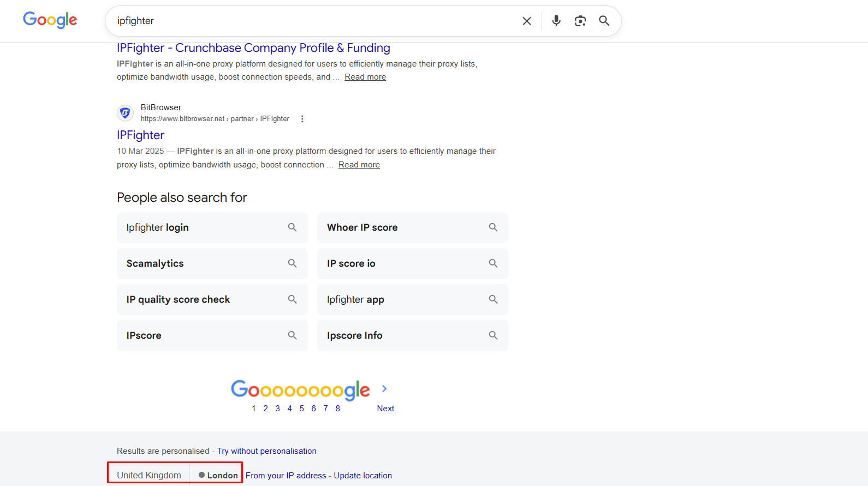
Task: Select the Scamalytics related search
Action: pos(212,263)
